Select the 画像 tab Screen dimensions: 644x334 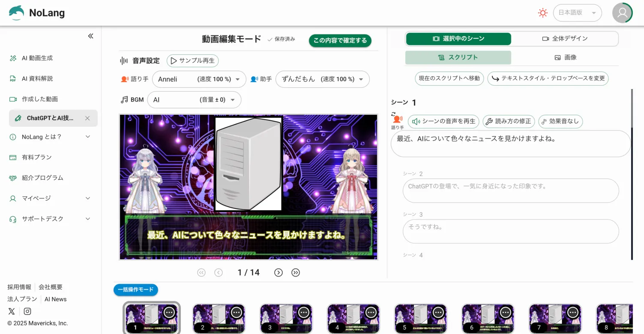tap(565, 57)
